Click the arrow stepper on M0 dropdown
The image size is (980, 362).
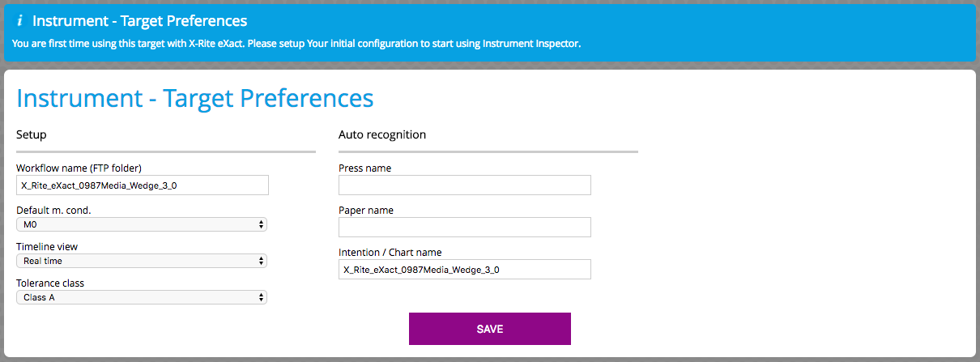(x=260, y=224)
